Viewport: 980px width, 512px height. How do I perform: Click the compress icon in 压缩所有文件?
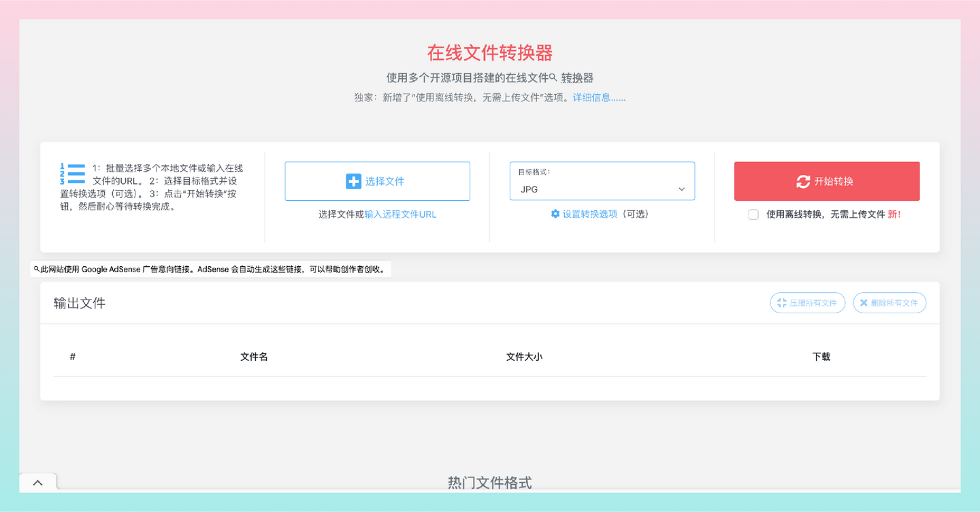click(782, 303)
